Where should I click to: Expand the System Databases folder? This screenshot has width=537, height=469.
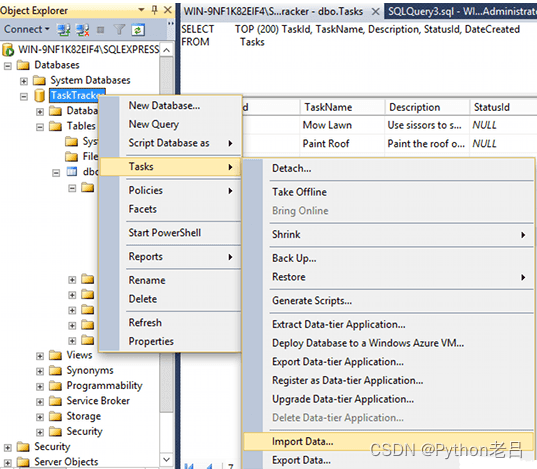[24, 81]
